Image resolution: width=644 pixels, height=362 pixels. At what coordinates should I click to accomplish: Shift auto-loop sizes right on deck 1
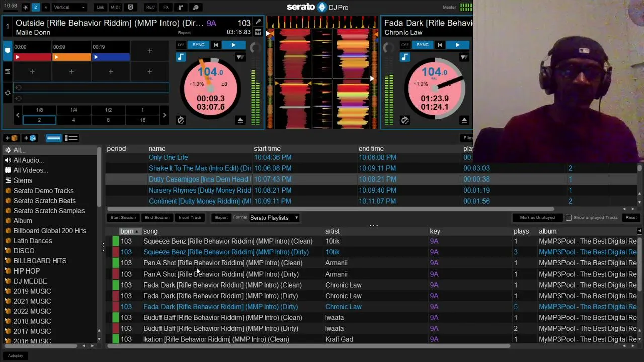(x=164, y=115)
